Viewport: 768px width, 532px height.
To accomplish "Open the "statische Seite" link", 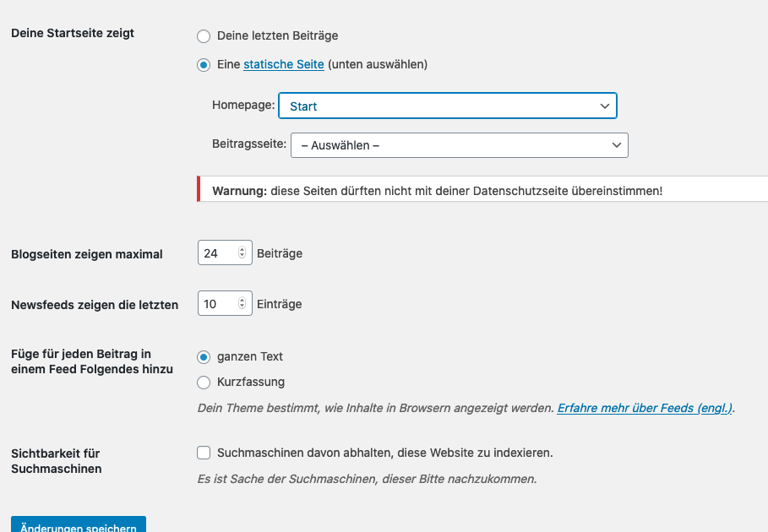I will [283, 64].
